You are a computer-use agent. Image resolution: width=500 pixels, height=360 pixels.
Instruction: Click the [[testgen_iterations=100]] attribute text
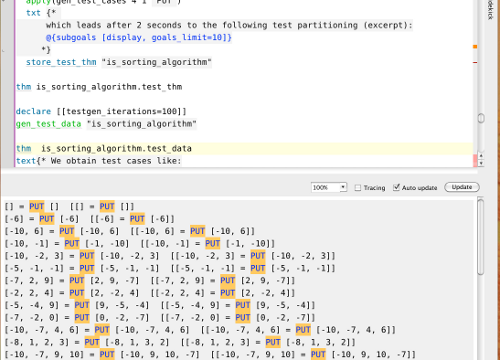point(121,111)
